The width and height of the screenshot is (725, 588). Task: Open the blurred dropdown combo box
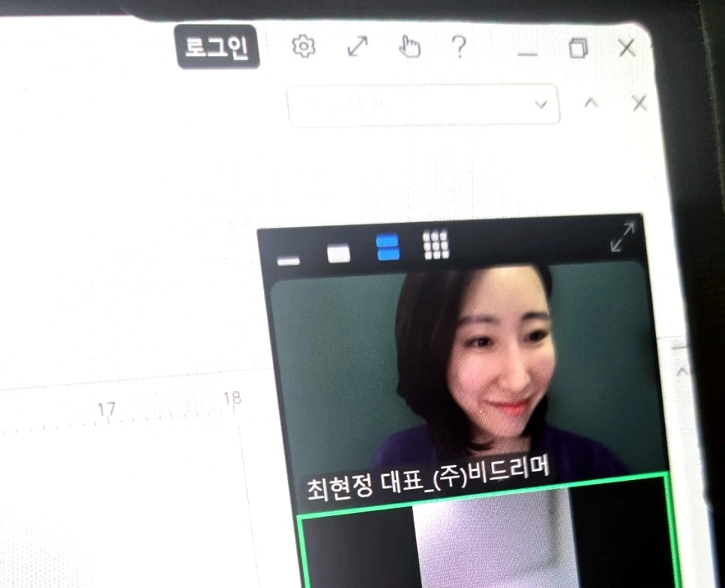(x=424, y=104)
